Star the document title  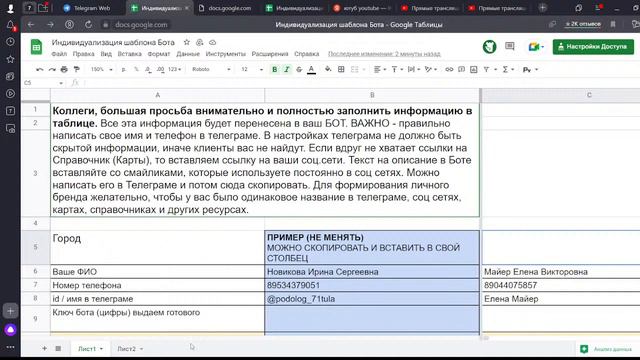(x=187, y=42)
